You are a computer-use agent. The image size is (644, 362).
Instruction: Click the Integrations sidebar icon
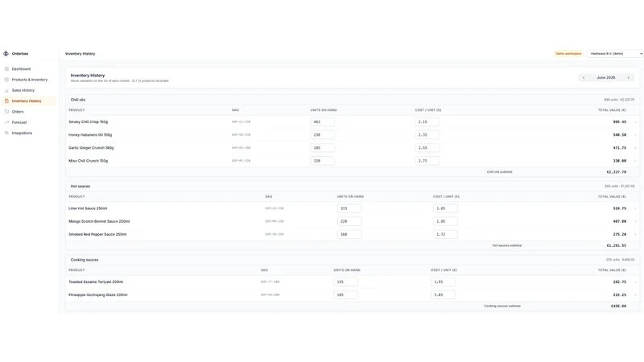pos(6,133)
